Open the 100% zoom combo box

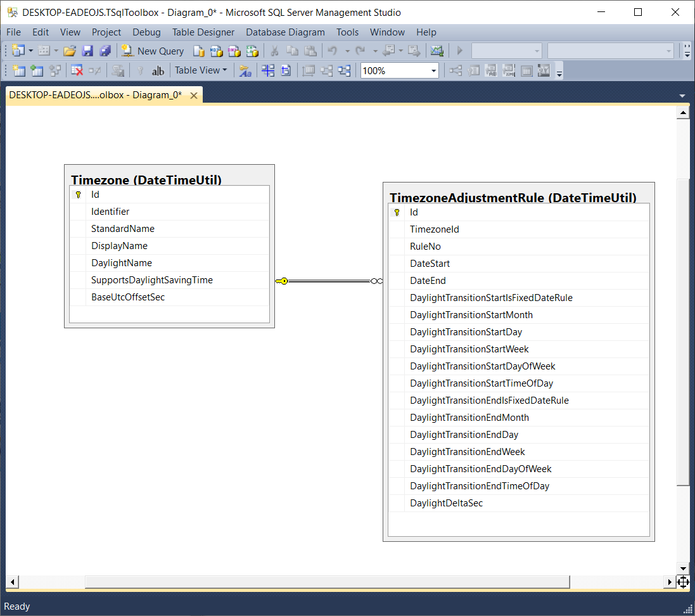tap(434, 71)
